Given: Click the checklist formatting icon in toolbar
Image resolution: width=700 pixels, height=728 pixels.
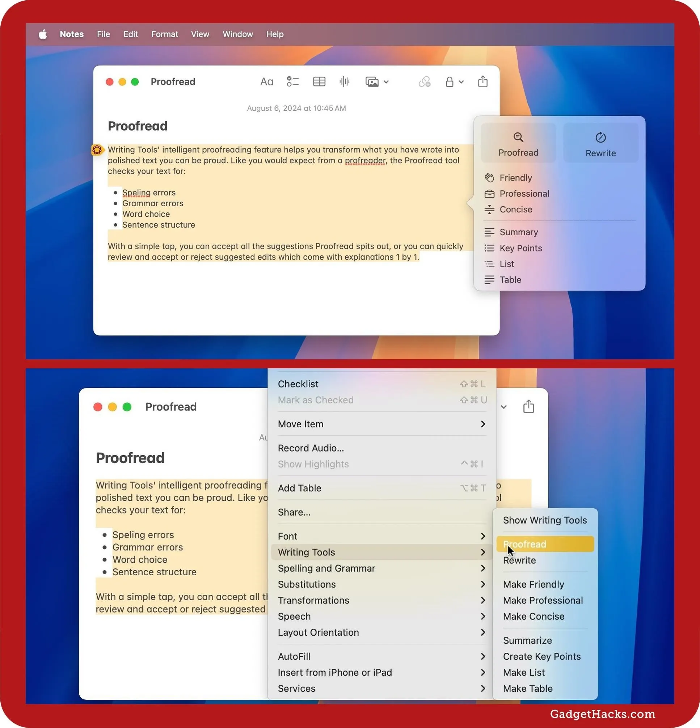Looking at the screenshot, I should point(291,82).
